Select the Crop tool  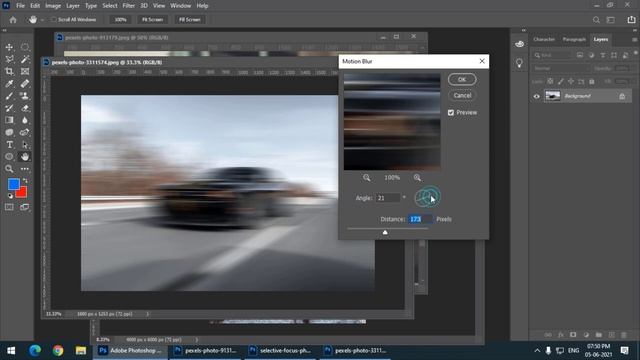pyautogui.click(x=9, y=72)
